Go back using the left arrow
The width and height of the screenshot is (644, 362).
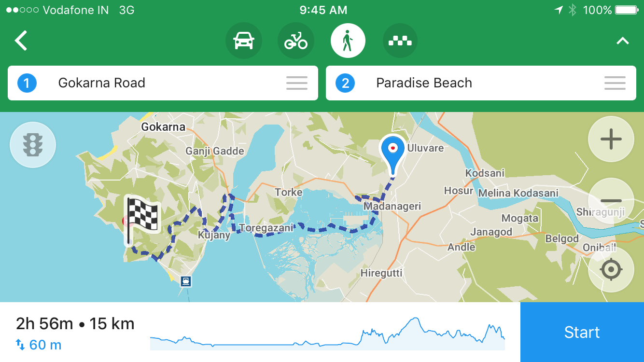coord(21,41)
